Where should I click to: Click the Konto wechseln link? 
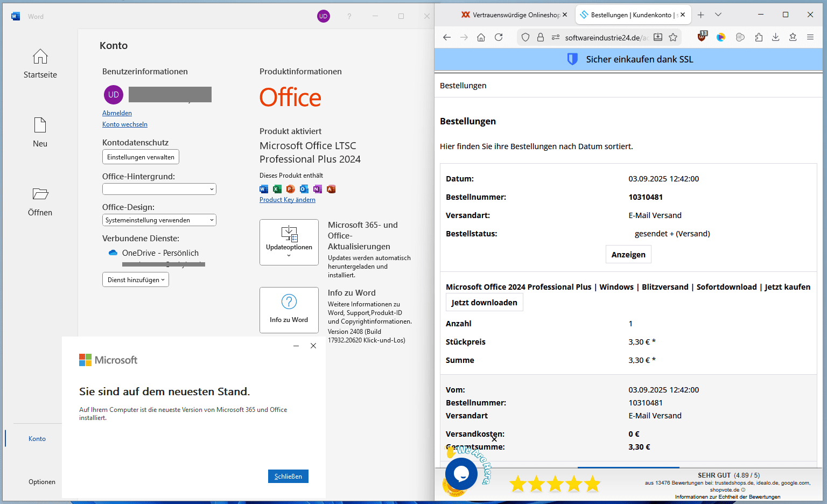tap(125, 124)
